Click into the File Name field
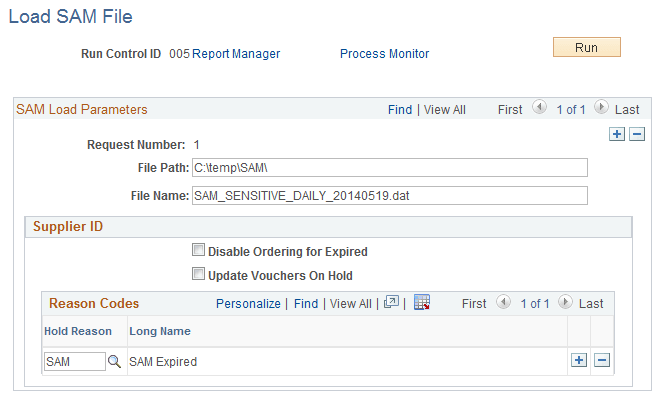Screen dimensions: 668x397 390,196
